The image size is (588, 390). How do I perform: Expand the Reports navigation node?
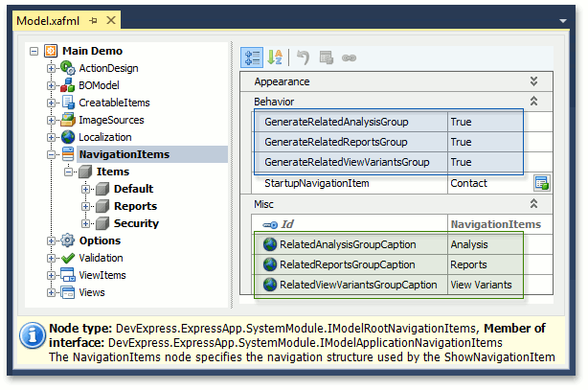coord(85,206)
